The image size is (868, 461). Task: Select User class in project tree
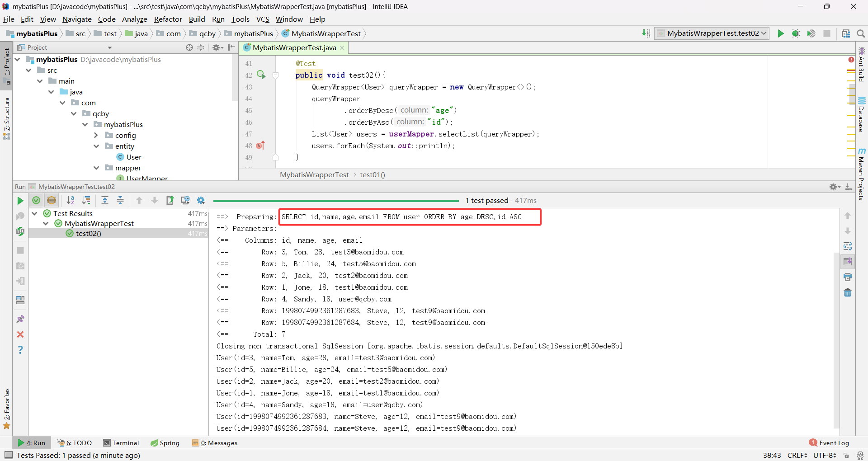tap(129, 157)
